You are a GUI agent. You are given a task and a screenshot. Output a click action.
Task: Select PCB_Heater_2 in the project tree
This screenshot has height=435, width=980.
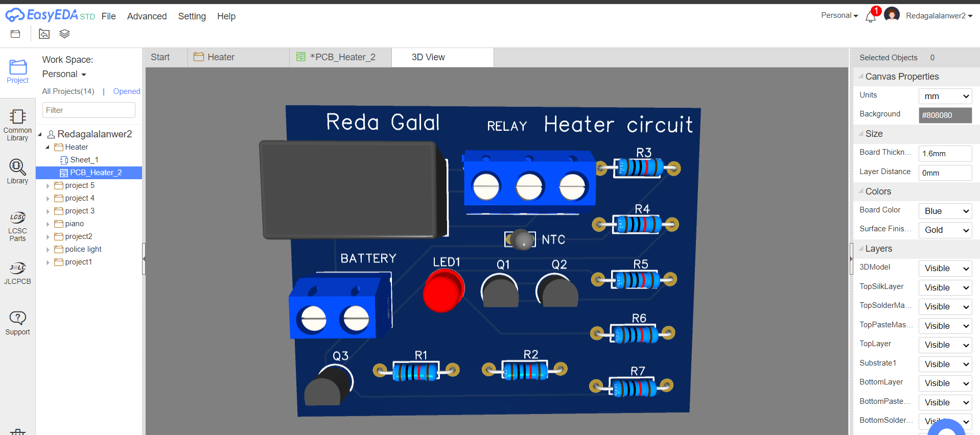89,173
